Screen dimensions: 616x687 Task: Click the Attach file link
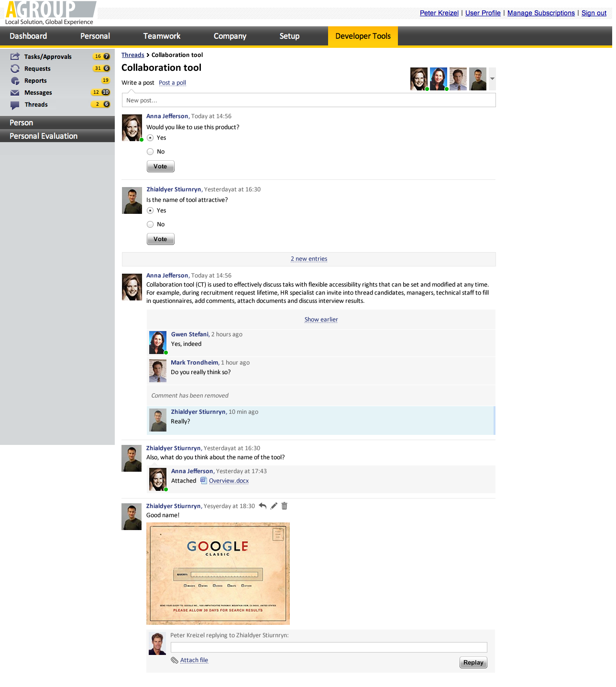(194, 660)
